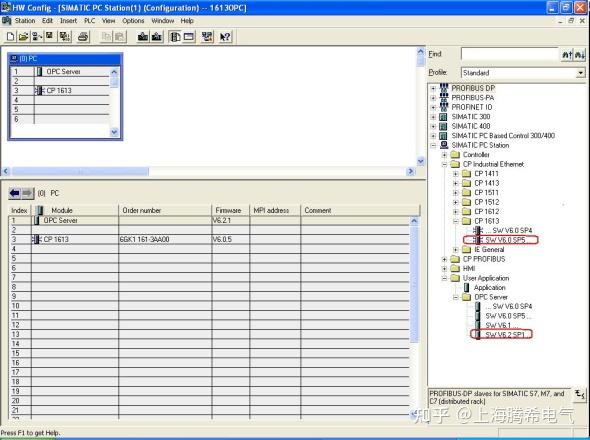Select the CP 1512 folder

pos(487,202)
